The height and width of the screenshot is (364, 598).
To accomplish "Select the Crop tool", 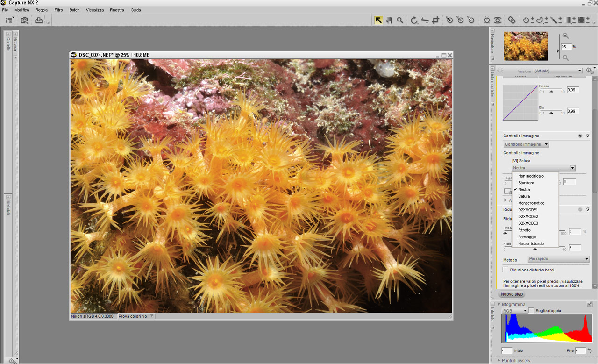I will click(435, 20).
